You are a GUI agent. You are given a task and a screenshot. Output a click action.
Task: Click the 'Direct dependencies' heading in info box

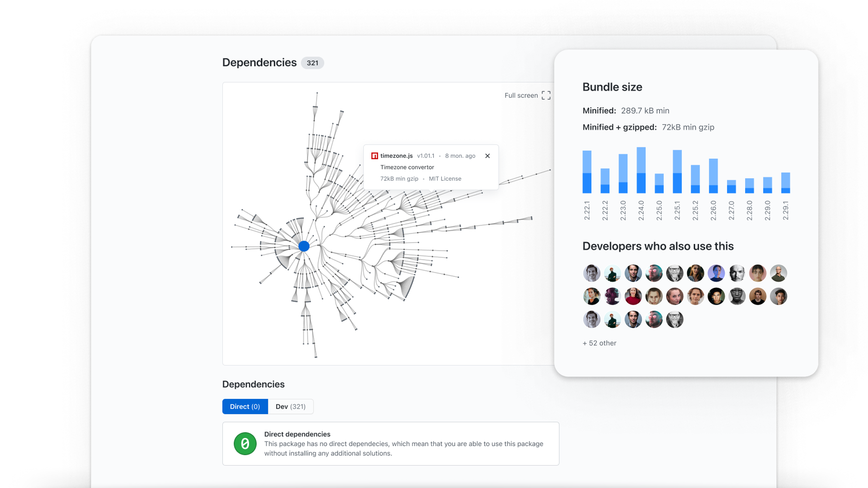(297, 434)
